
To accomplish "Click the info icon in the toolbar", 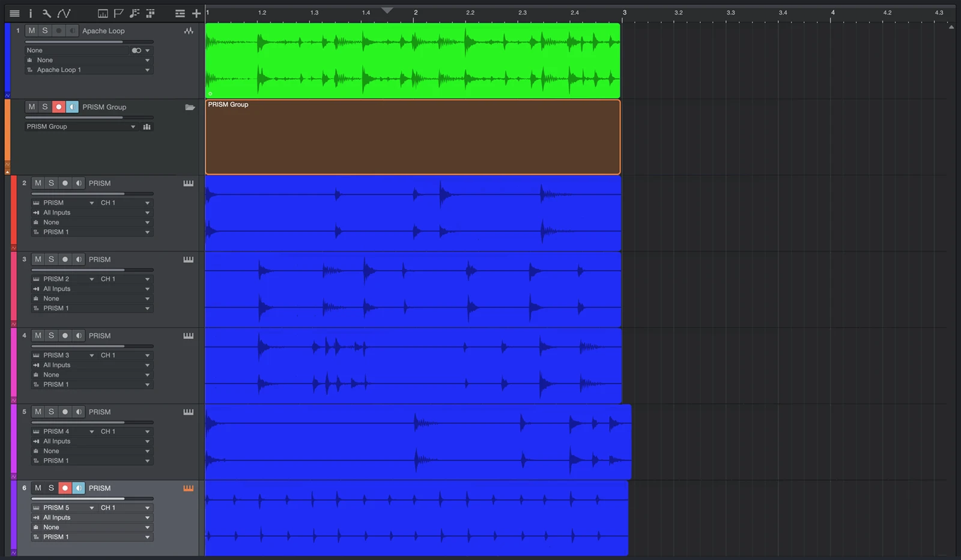I will 30,13.
